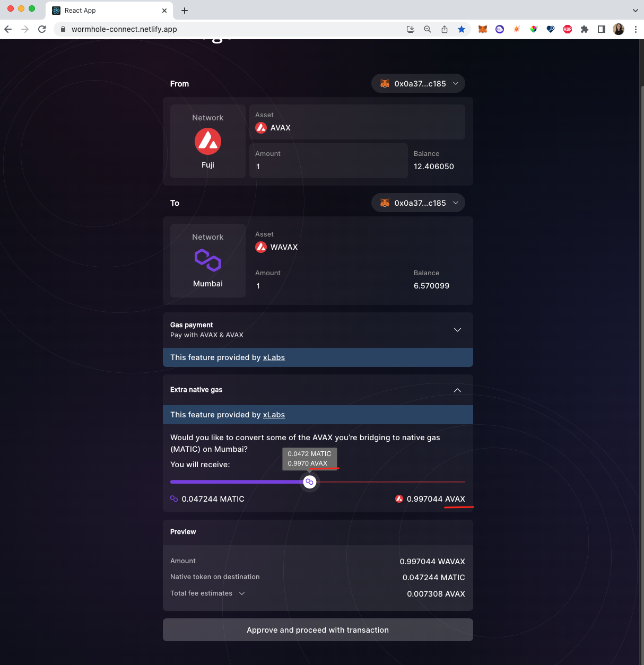Expand the Total fee estimates details
The width and height of the screenshot is (644, 665).
coord(242,593)
